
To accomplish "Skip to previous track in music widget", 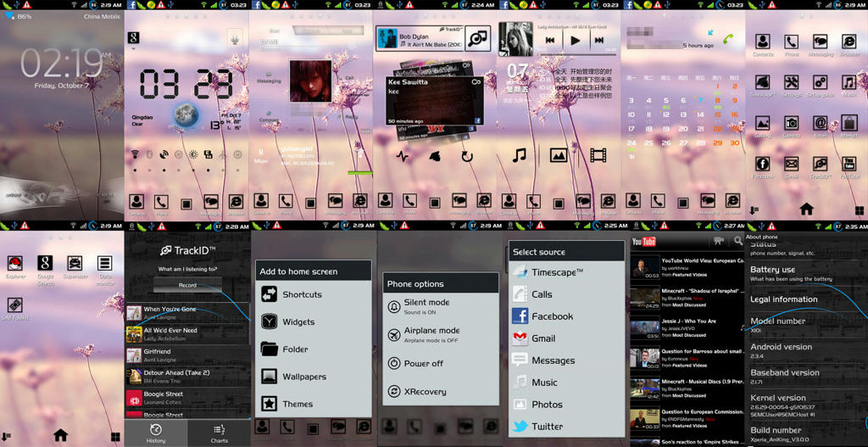I will (550, 40).
